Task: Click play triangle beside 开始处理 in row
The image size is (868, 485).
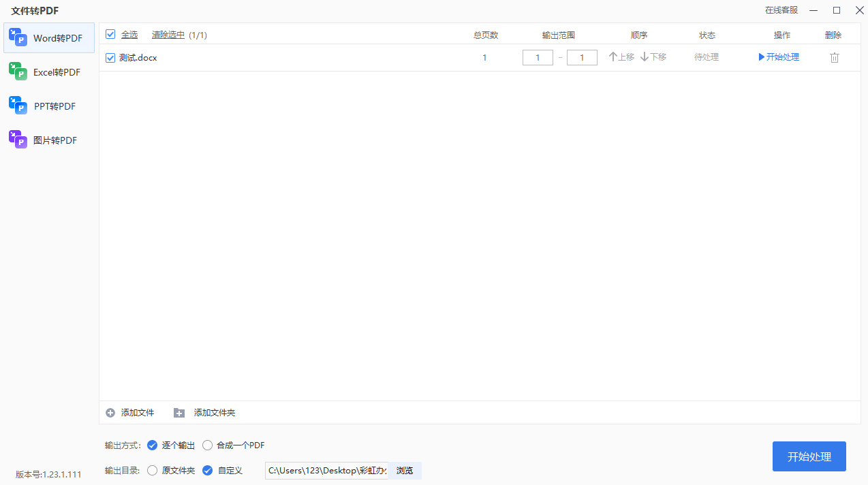Action: pyautogui.click(x=762, y=57)
